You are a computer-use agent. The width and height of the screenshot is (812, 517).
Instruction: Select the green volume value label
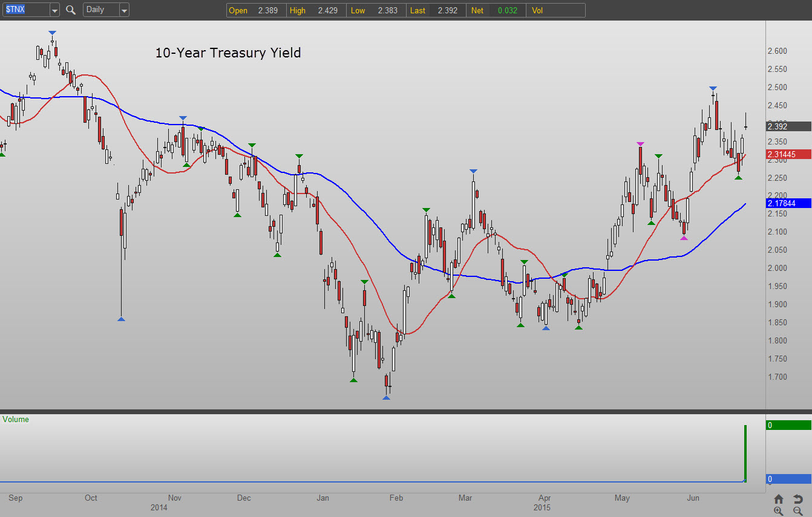click(788, 425)
